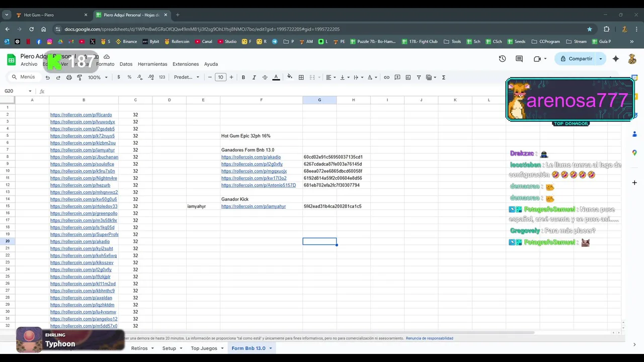Increase font size with plus
The width and height of the screenshot is (644, 362).
coord(231,77)
